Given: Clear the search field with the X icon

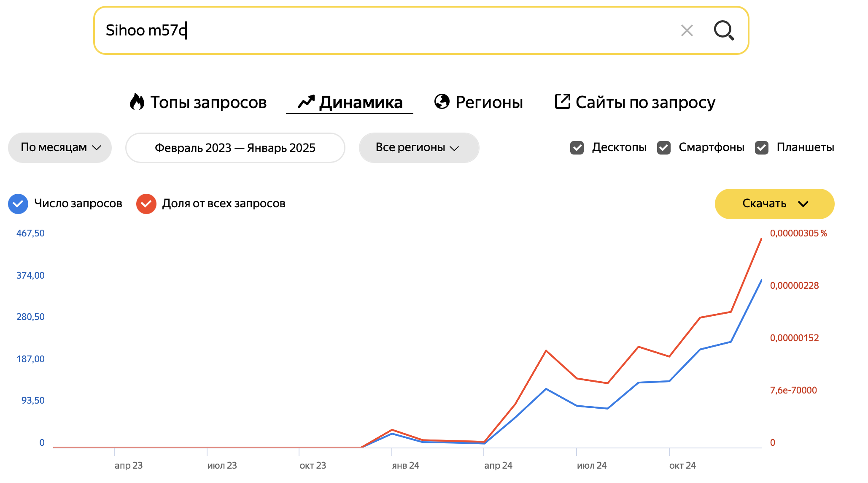Looking at the screenshot, I should [687, 30].
